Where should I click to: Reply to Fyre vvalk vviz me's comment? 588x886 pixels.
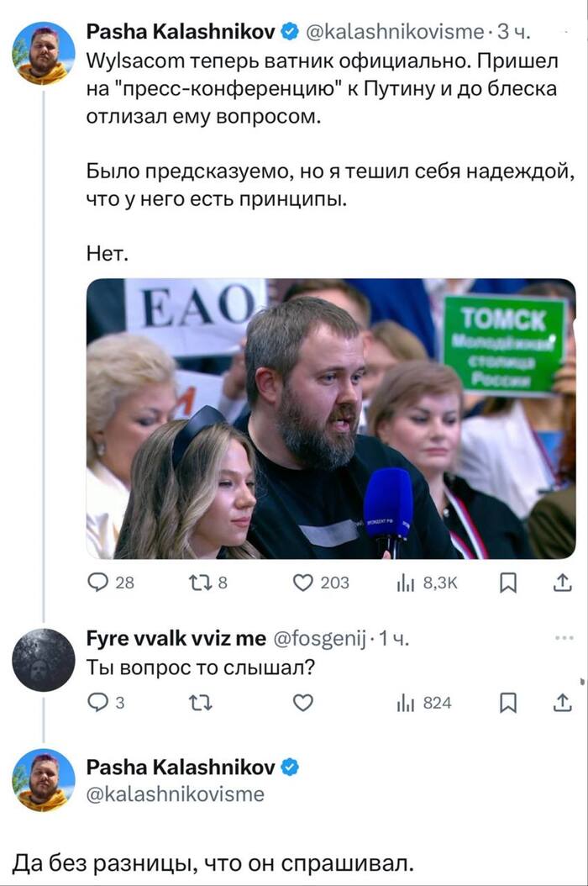pos(99,702)
